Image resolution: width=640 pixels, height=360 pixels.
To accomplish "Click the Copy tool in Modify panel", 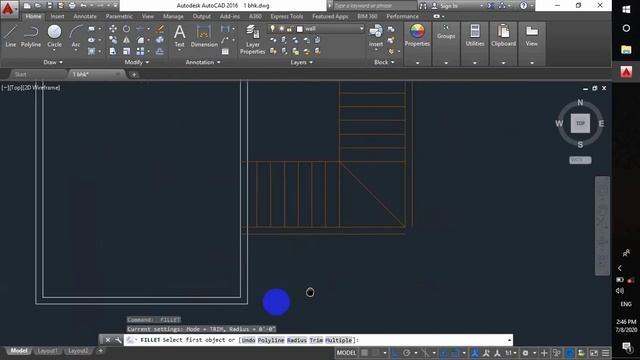I will (113, 40).
